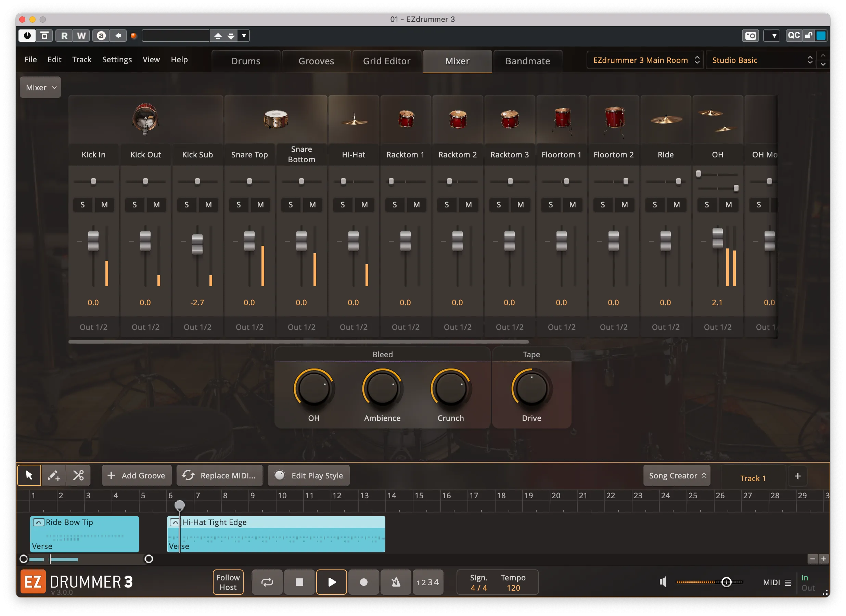Image resolution: width=846 pixels, height=616 pixels.
Task: Start playback with the play button
Action: click(332, 582)
